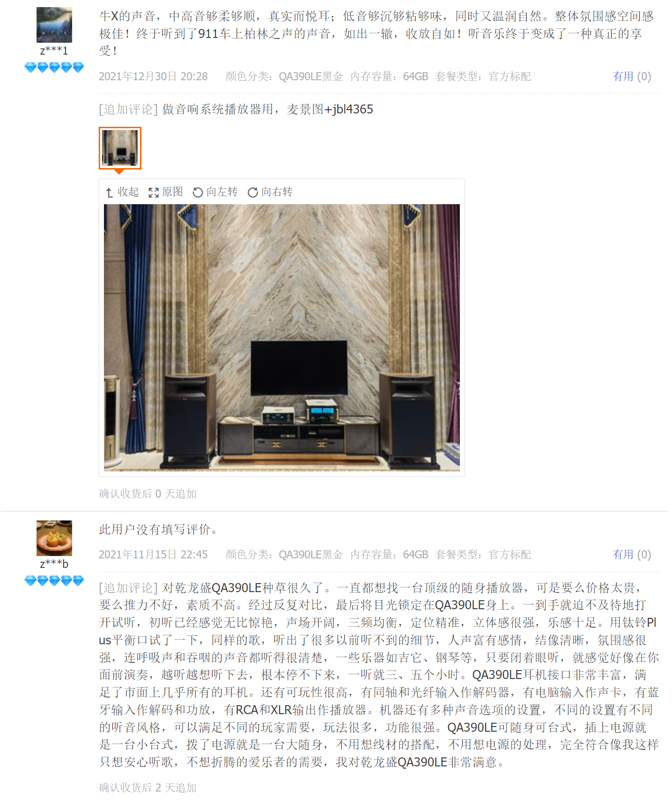Click the 向右转 text label
Image resolution: width=672 pixels, height=802 pixels.
277,192
